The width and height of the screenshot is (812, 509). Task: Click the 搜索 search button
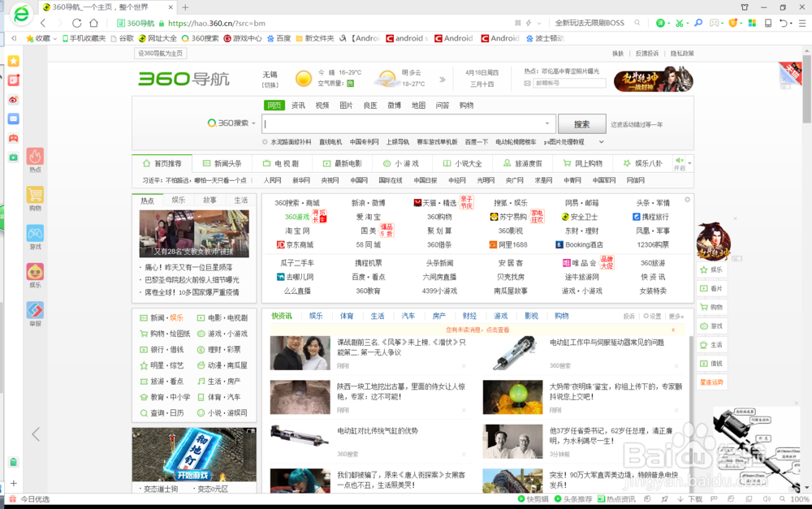tap(582, 124)
